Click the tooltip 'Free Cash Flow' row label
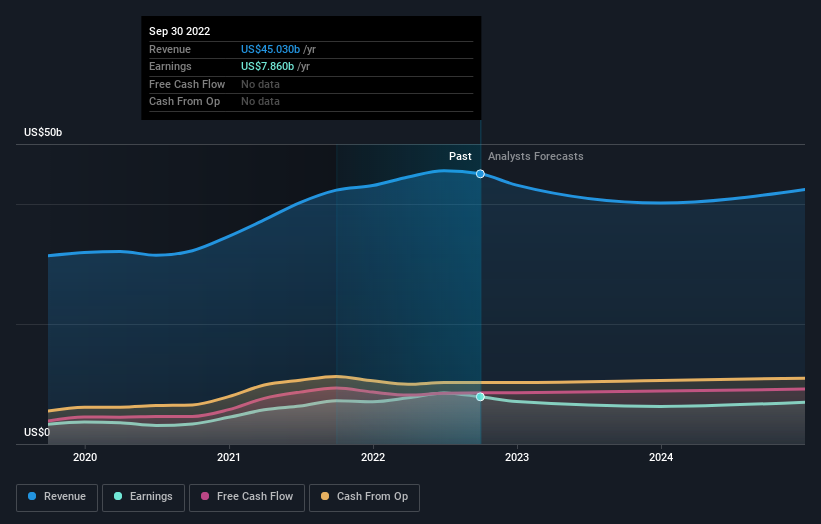The image size is (821, 524). (187, 84)
